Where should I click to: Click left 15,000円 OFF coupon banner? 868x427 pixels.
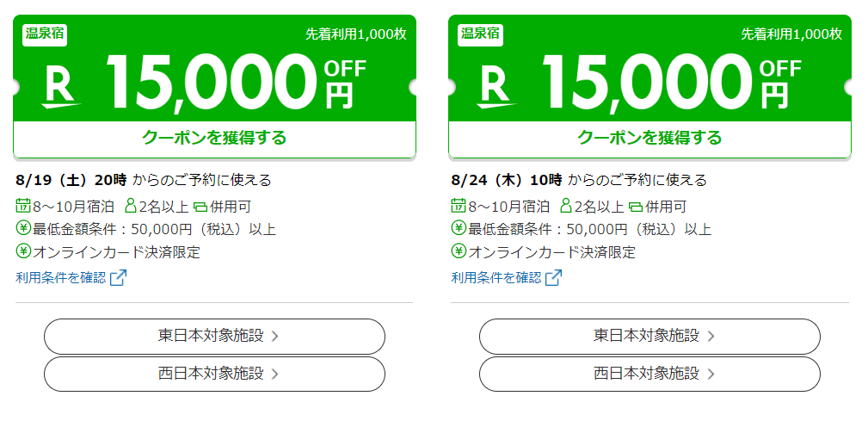click(214, 68)
